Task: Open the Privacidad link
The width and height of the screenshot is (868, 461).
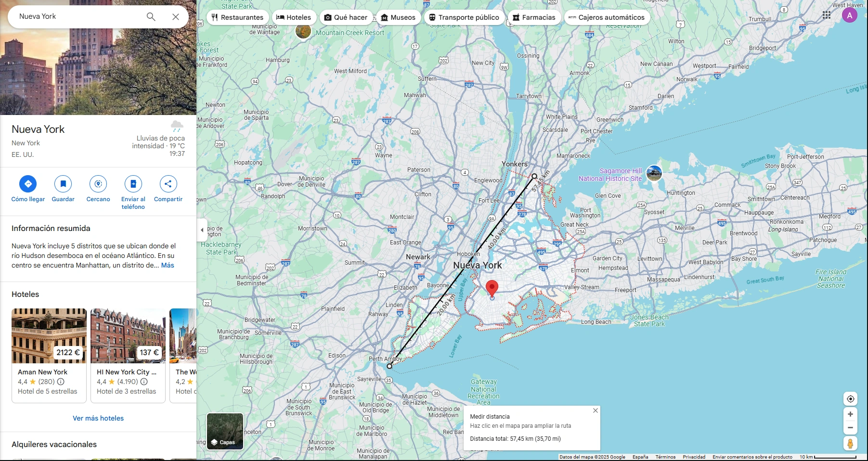Action: click(694, 457)
